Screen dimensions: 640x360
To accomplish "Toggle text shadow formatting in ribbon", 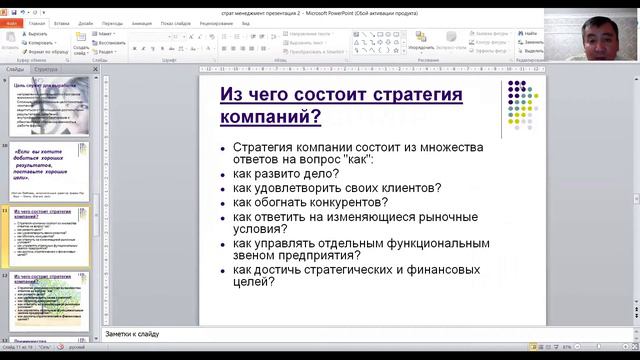I will click(x=162, y=49).
